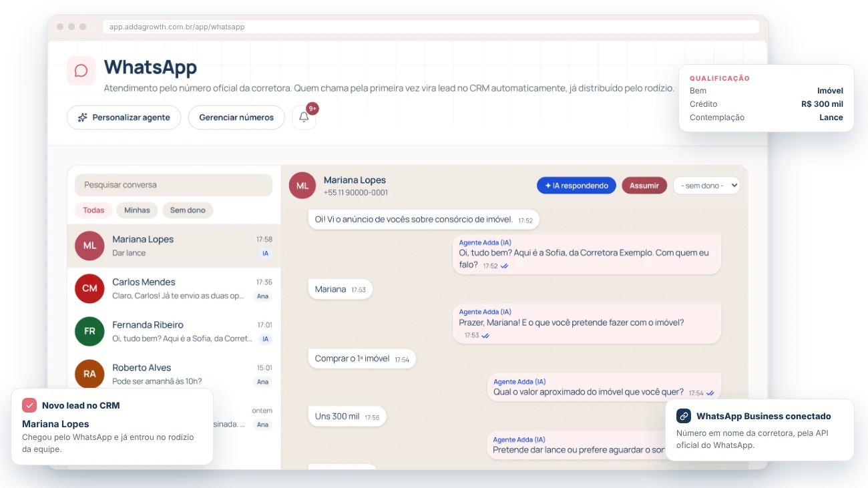868x488 pixels.
Task: Click the 9+ notification badge
Action: 312,108
